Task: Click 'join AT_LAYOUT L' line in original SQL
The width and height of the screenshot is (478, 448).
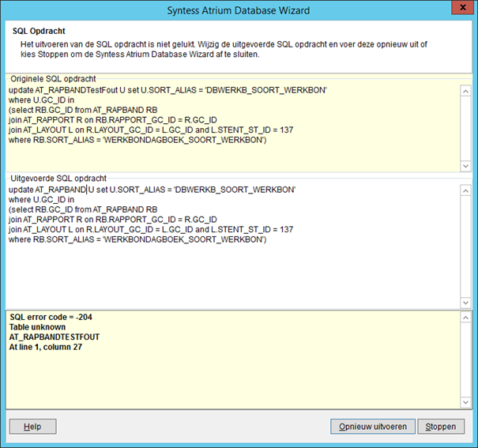Action: tap(151, 130)
